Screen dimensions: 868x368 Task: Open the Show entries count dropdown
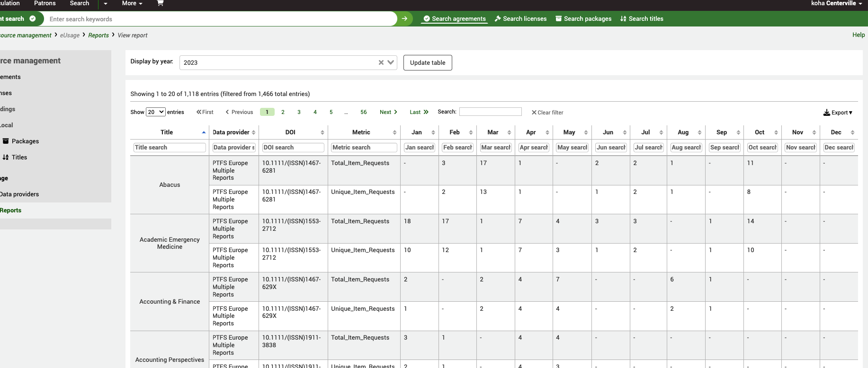click(155, 112)
